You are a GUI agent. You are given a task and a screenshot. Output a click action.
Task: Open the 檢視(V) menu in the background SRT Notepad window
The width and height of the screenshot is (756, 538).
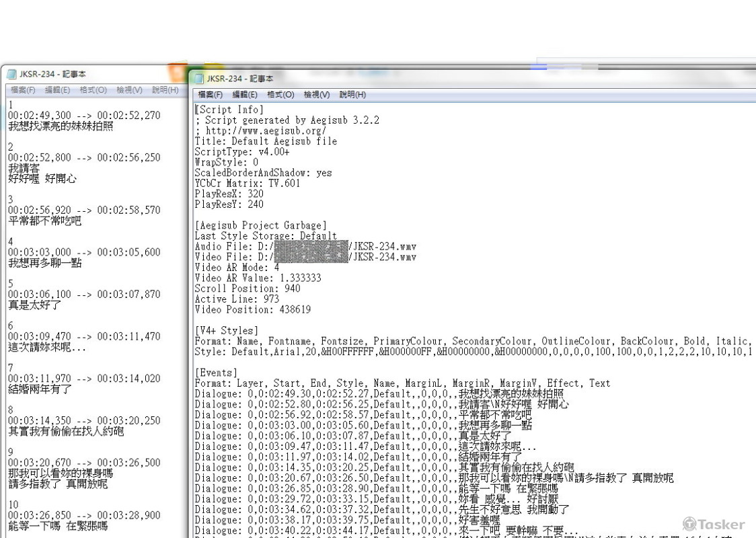coord(129,90)
